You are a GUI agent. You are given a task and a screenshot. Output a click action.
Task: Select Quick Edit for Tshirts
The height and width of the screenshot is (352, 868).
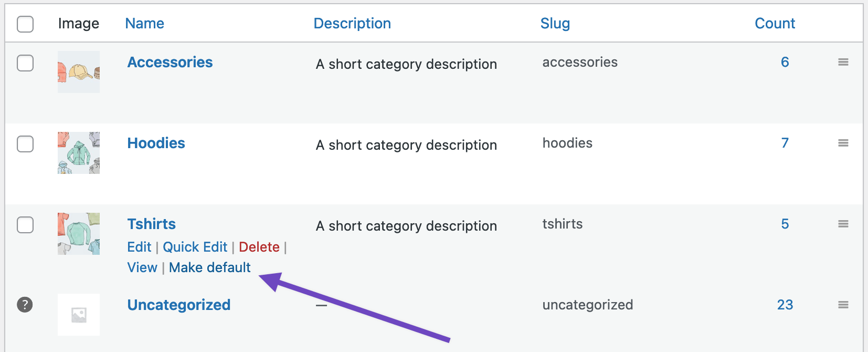(x=195, y=246)
